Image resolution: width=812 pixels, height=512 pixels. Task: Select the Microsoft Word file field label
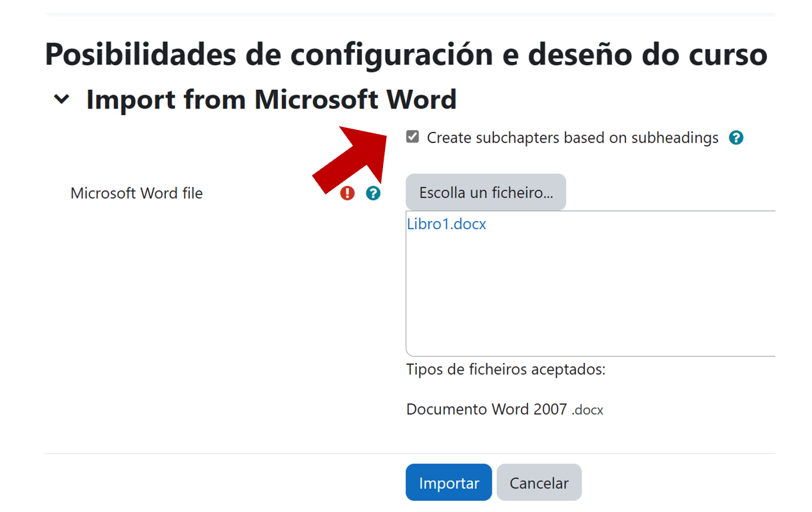point(137,194)
